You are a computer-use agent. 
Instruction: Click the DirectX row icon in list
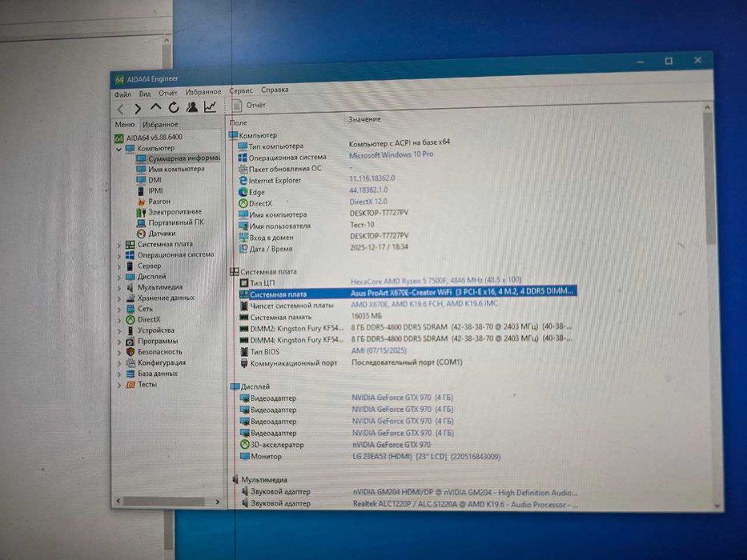pos(243,203)
